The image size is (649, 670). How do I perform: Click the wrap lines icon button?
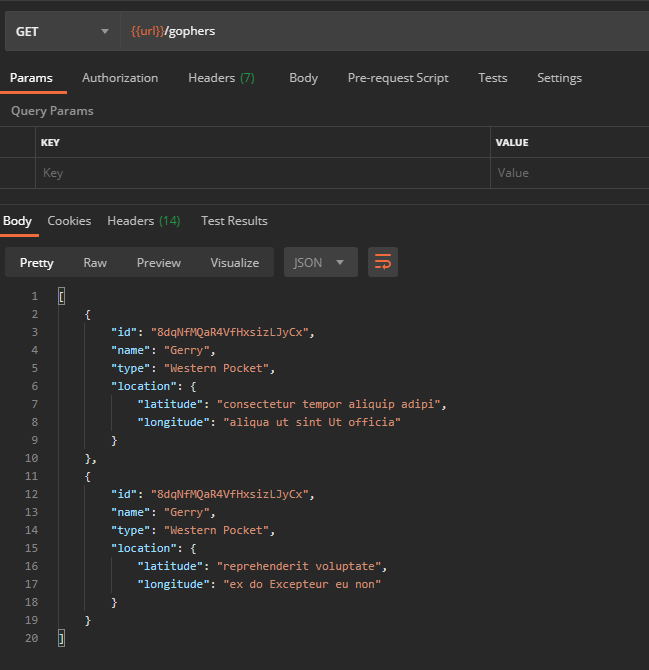tap(382, 262)
